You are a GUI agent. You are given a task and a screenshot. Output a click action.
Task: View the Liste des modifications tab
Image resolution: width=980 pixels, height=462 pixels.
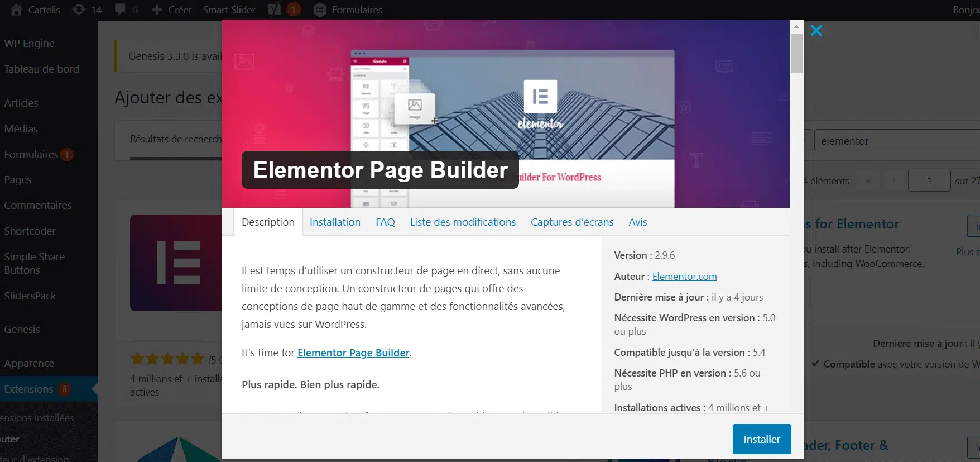click(463, 222)
